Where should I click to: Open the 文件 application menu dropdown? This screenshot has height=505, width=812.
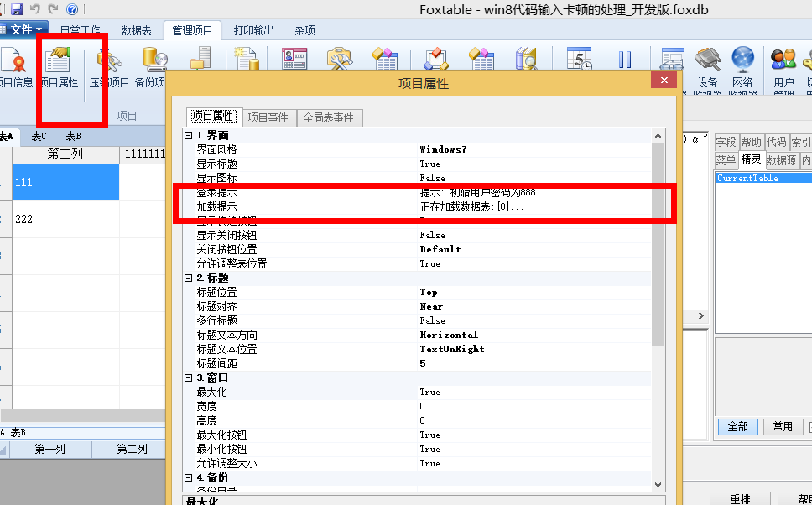[23, 29]
